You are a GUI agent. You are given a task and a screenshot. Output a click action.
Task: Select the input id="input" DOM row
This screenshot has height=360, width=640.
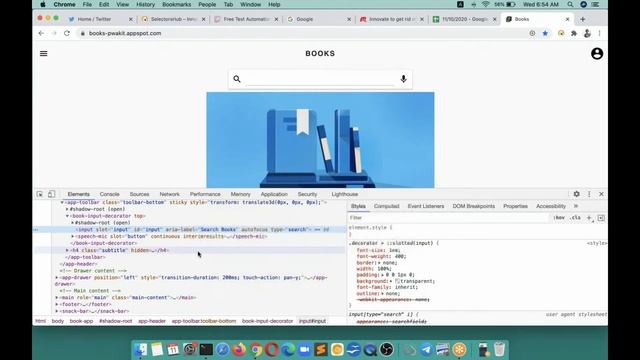pyautogui.click(x=190, y=229)
